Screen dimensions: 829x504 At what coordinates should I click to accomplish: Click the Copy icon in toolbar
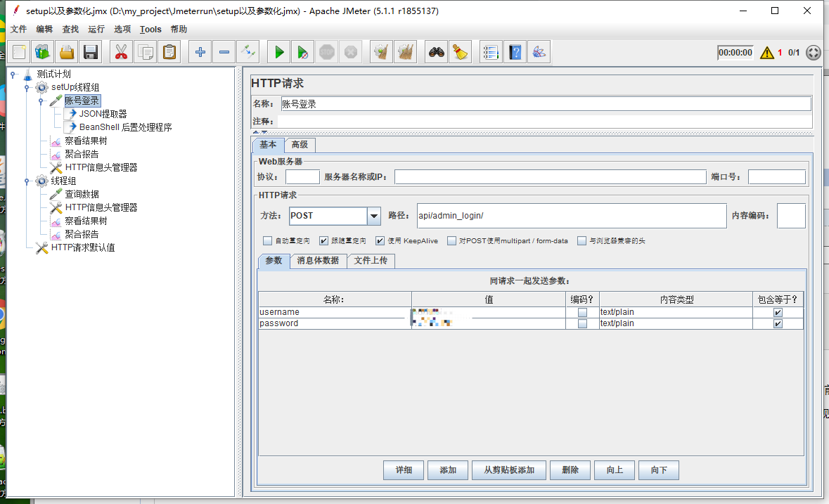click(x=146, y=52)
